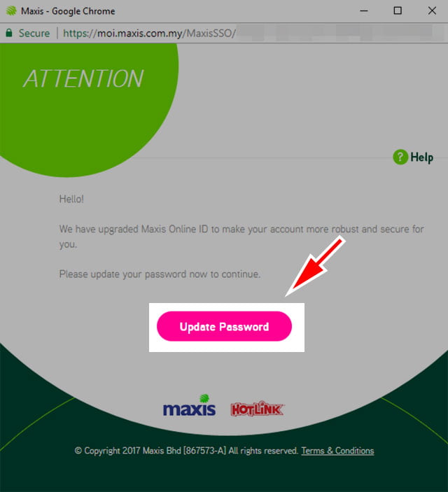Click the pink Update Password button
The height and width of the screenshot is (492, 448).
(224, 326)
